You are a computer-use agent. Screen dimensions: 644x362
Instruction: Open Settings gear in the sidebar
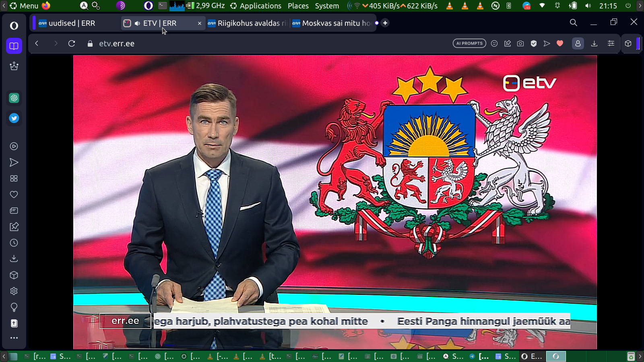(x=14, y=291)
